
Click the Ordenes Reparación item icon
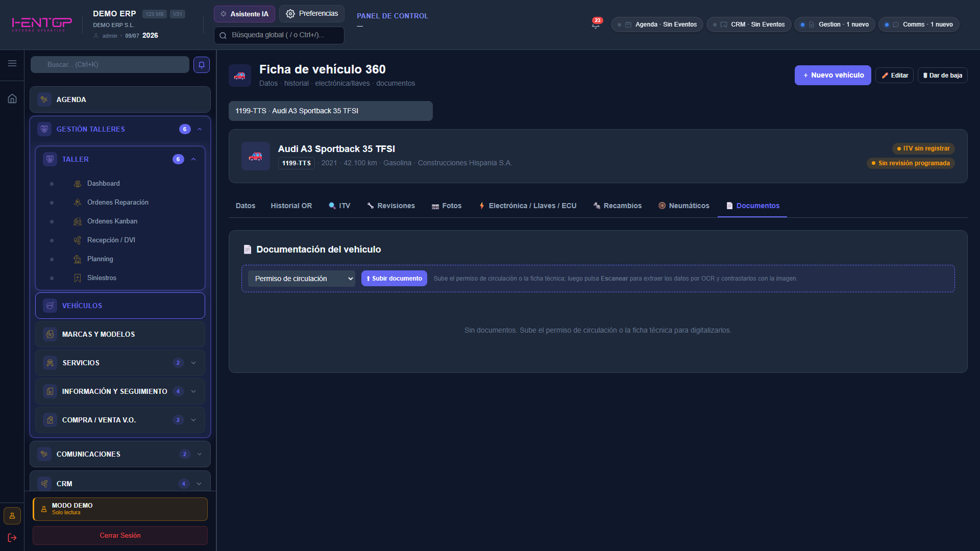(x=78, y=203)
